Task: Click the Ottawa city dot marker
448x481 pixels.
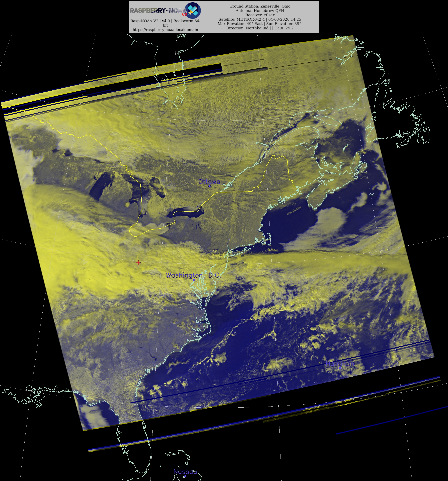Action: click(209, 186)
